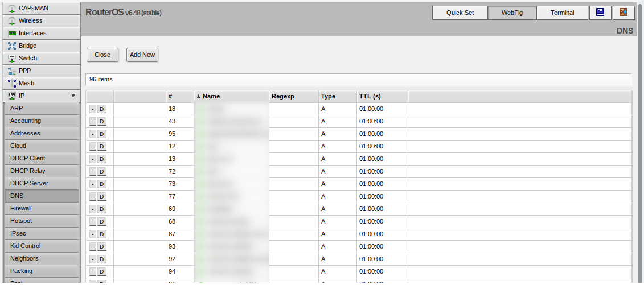Open Interfaces via its green card icon
The width and height of the screenshot is (644, 285).
[12, 33]
